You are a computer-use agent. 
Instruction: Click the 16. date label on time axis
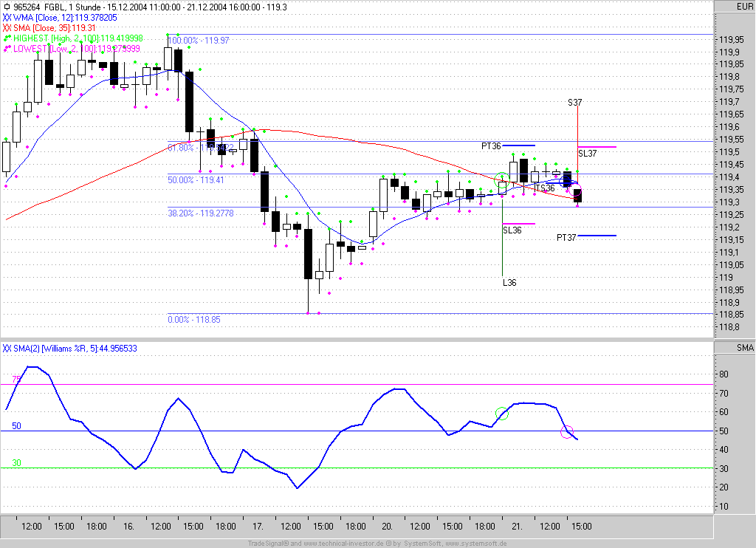point(128,527)
